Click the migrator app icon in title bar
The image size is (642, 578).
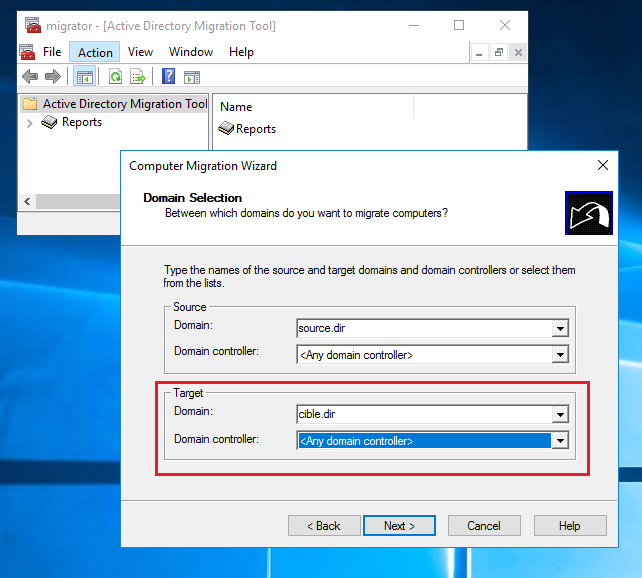click(33, 25)
